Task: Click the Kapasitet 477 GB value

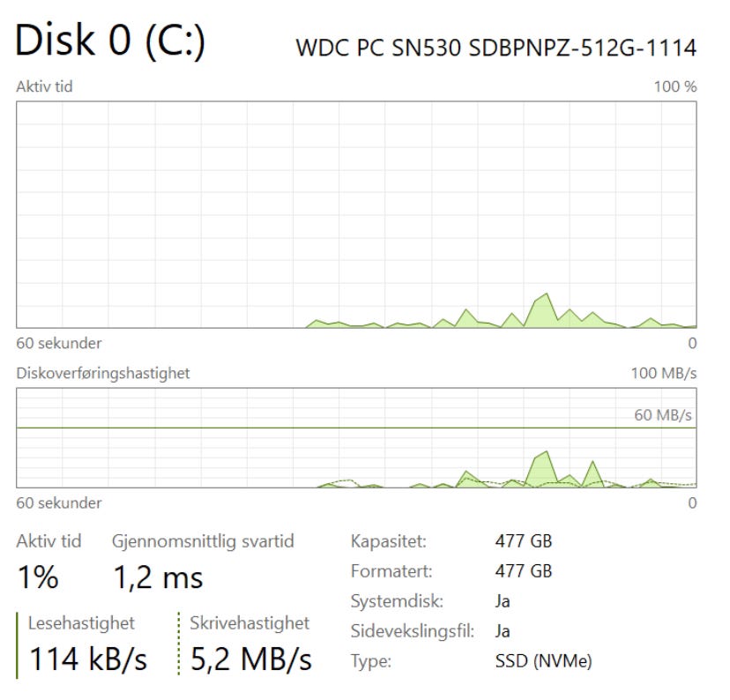Action: [524, 540]
